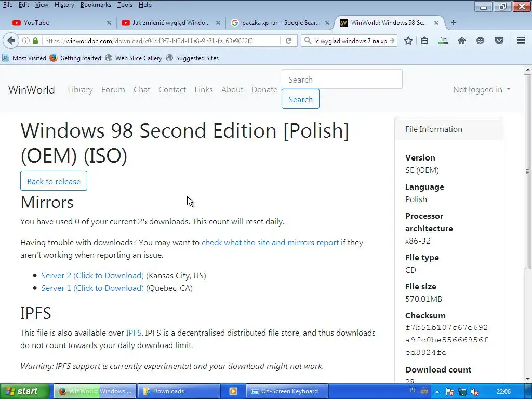Open media player taskbar icon
532x399 pixels.
tap(233, 391)
